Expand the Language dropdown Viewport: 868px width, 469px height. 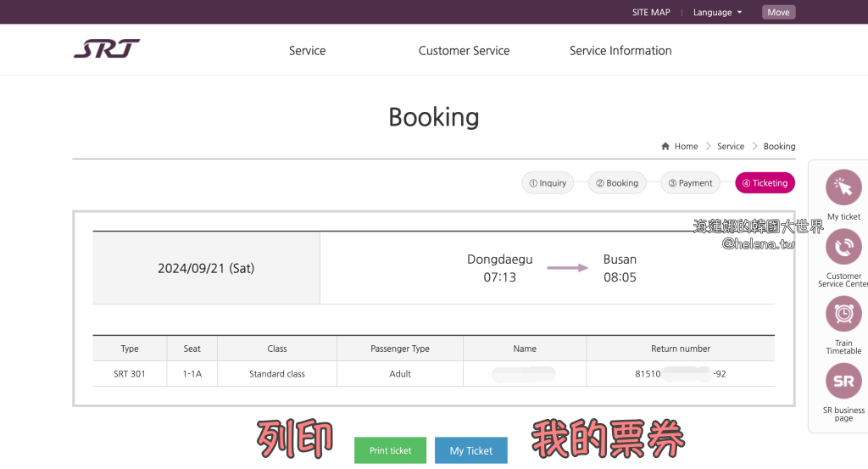coord(717,12)
